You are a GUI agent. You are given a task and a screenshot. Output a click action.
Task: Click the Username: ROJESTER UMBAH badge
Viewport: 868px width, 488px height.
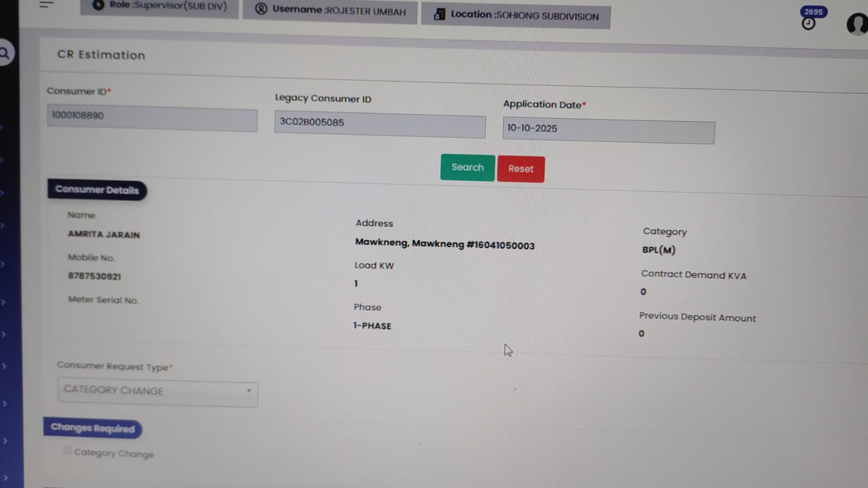[330, 11]
